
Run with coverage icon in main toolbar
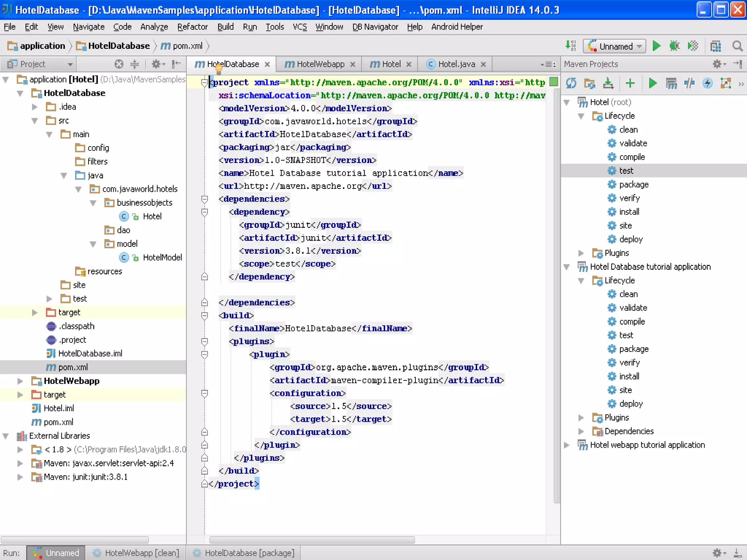[x=693, y=46]
